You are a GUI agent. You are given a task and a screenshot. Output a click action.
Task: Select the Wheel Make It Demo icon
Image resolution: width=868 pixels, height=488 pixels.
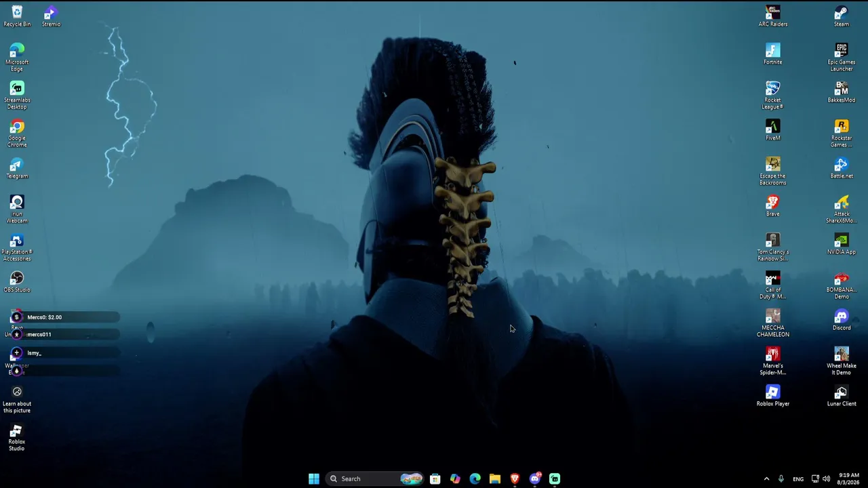point(842,361)
